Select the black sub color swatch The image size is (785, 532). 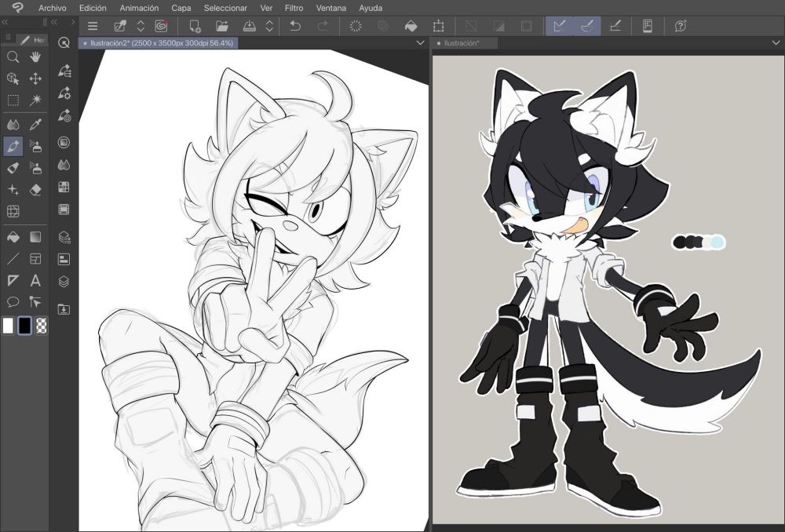click(24, 326)
